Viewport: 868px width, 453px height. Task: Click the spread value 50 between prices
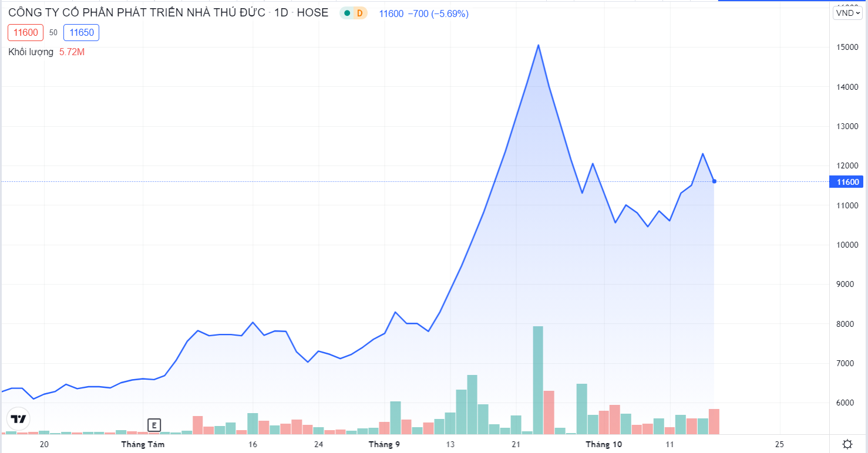pos(53,33)
